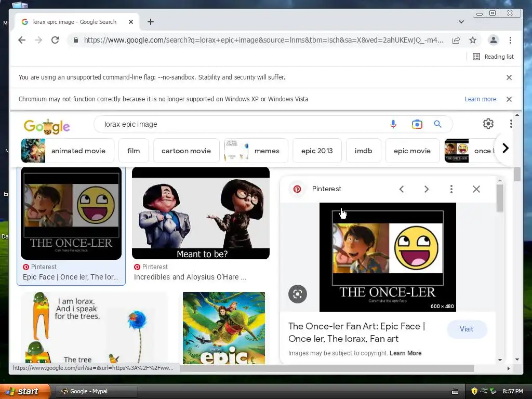Click The Once-ler epic face thumbnail

[x=71, y=214]
